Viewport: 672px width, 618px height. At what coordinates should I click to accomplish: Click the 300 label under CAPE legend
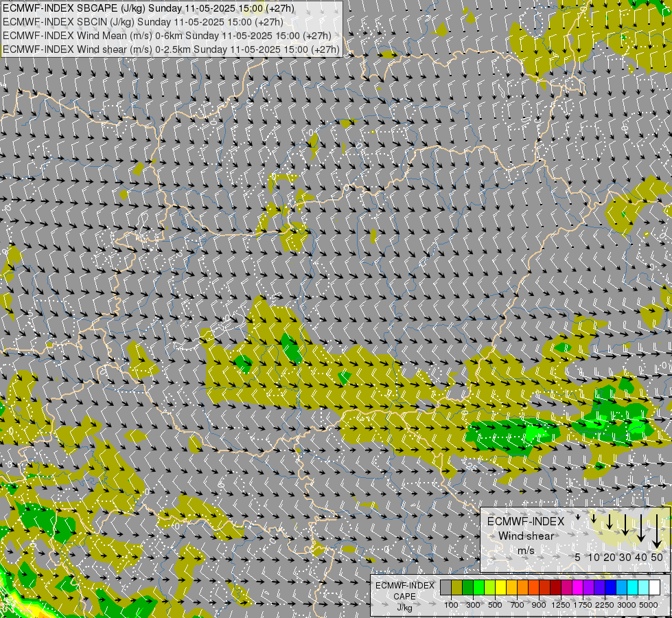point(473,605)
